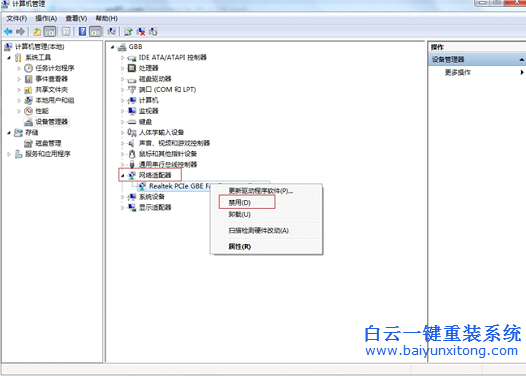Collapse the 系统工具 tree node
This screenshot has height=376, width=526.
[x=9, y=58]
